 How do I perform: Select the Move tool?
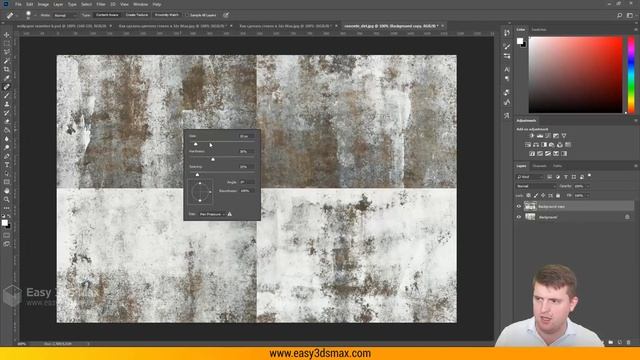click(7, 35)
